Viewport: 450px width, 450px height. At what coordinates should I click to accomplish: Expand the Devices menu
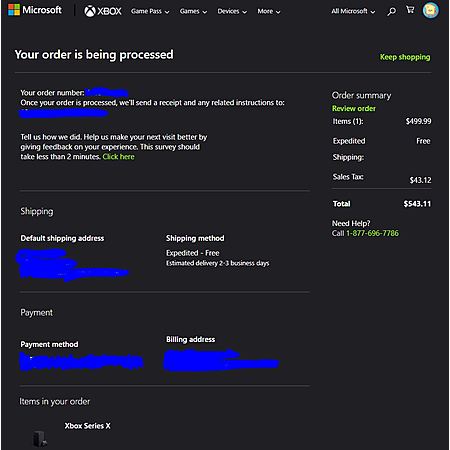pyautogui.click(x=232, y=11)
